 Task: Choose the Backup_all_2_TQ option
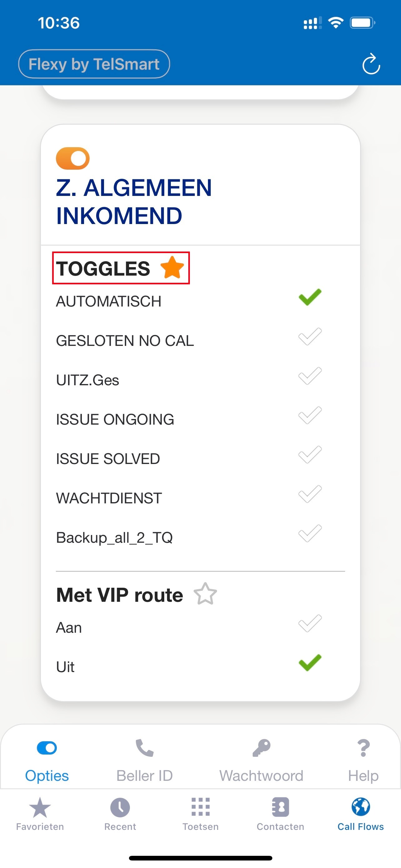pyautogui.click(x=310, y=534)
